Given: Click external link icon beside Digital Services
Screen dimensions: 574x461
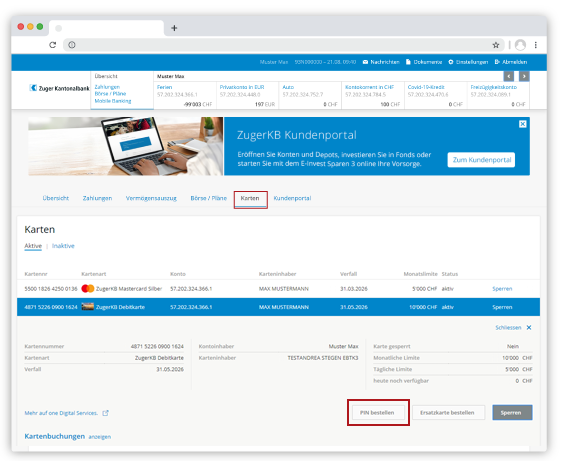Looking at the screenshot, I should click(105, 413).
